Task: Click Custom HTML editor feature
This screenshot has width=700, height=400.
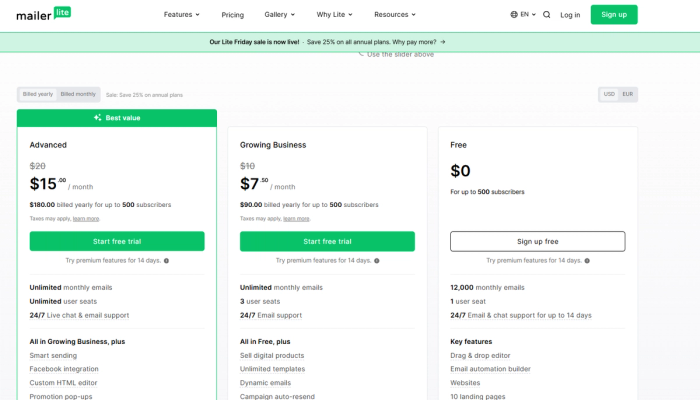Action: click(63, 383)
